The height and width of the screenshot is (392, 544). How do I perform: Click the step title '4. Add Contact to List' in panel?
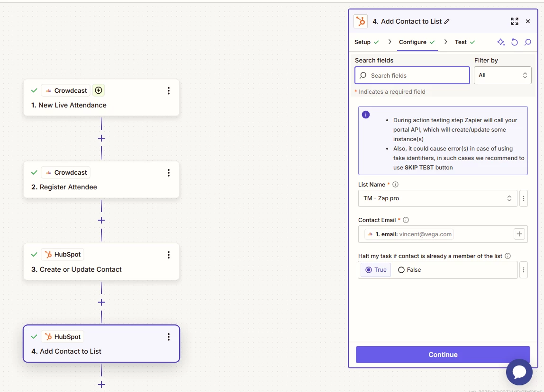pos(407,21)
